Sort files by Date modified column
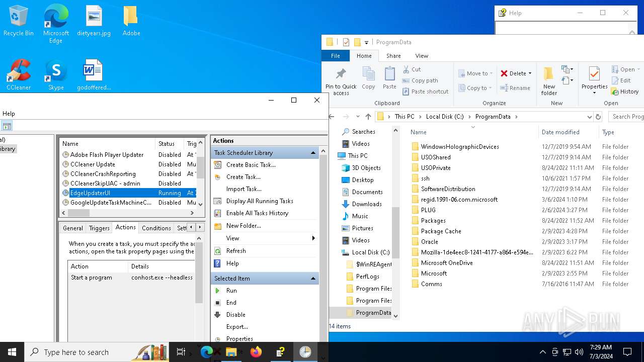644x362 pixels. tap(560, 132)
